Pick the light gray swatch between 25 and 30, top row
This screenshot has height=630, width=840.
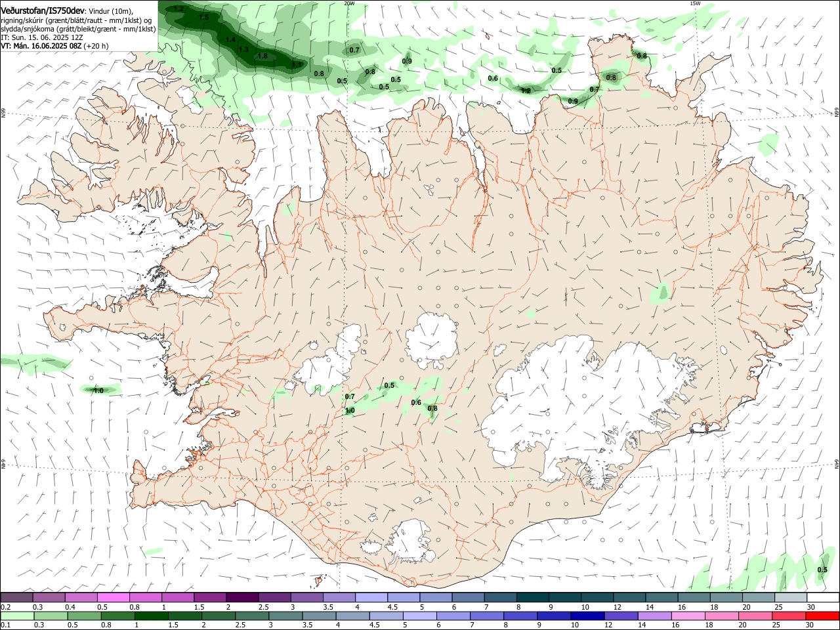click(789, 597)
